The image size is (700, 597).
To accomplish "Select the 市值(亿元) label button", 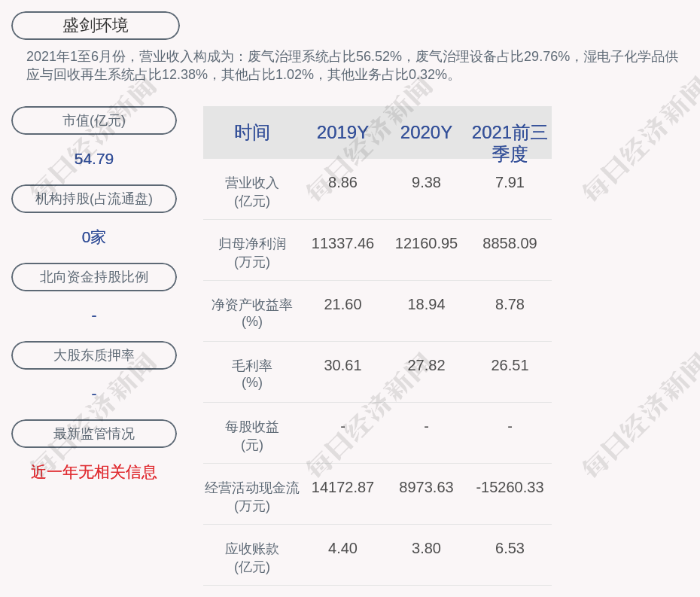I will coord(94,120).
